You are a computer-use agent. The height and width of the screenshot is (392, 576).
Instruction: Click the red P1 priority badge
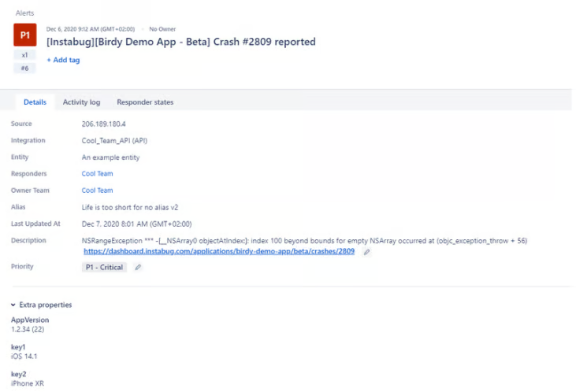pyautogui.click(x=25, y=35)
